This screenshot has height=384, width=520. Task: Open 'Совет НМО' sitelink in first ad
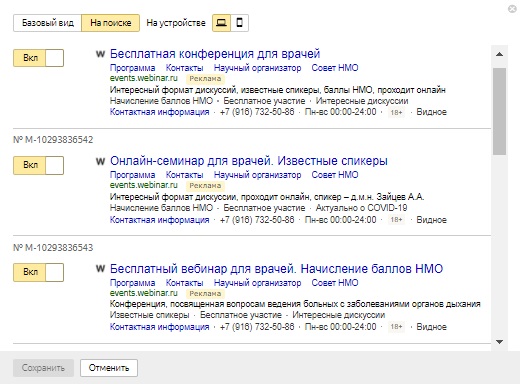(335, 68)
